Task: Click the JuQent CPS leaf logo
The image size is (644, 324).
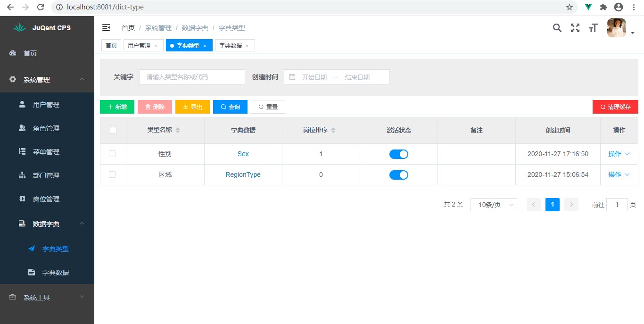Action: (x=19, y=28)
